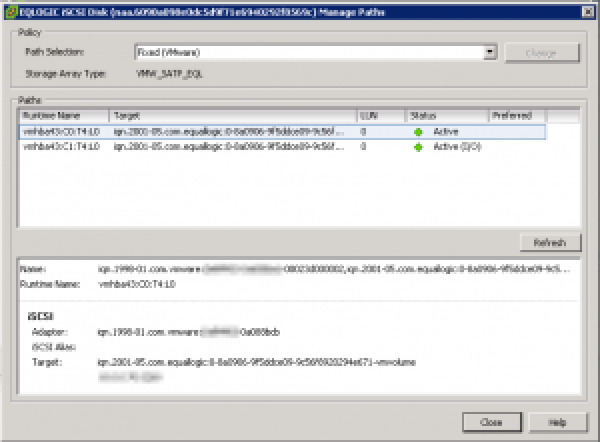Select path row vmhba43:C1:T4:L0
The image size is (600, 442).
tap(282, 147)
